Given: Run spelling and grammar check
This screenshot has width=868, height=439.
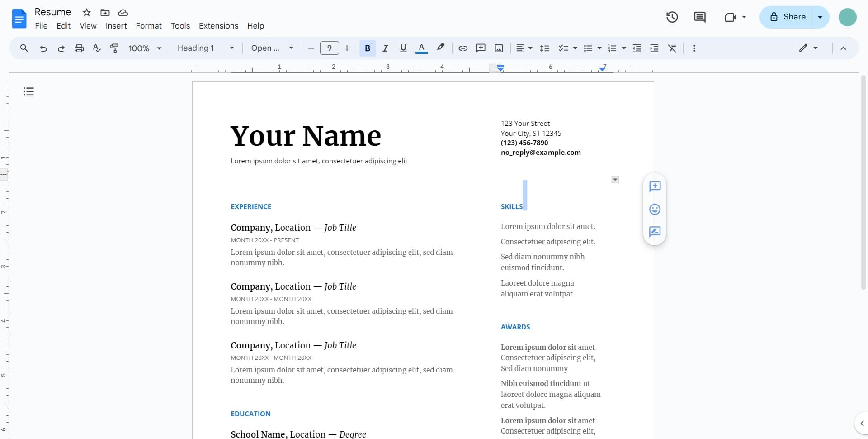Looking at the screenshot, I should pyautogui.click(x=96, y=48).
